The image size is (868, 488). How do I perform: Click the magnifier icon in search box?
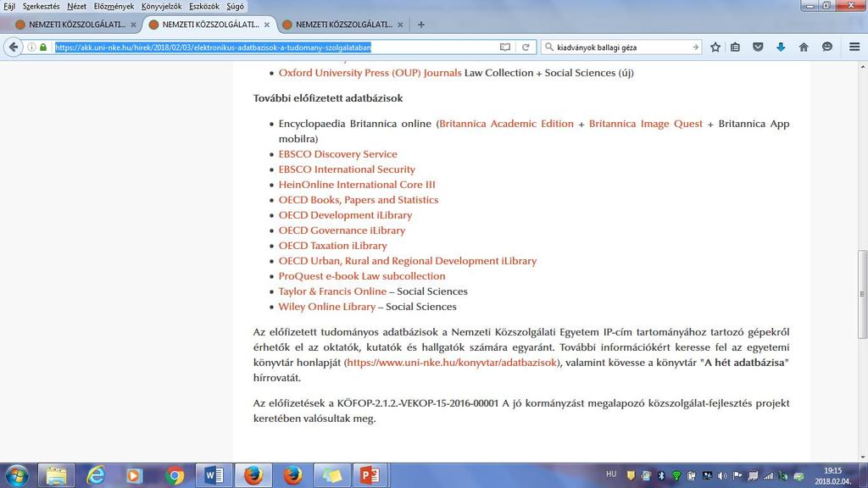[x=549, y=47]
